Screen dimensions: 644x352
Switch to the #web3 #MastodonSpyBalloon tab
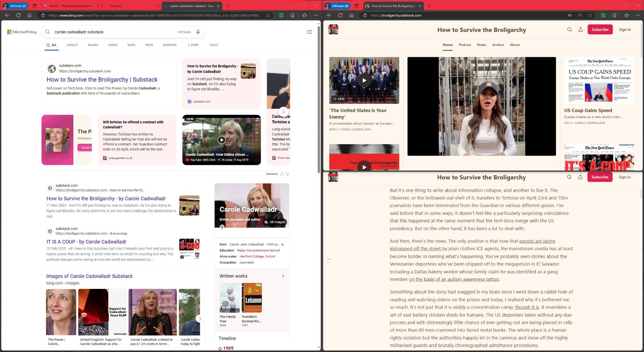click(71, 6)
